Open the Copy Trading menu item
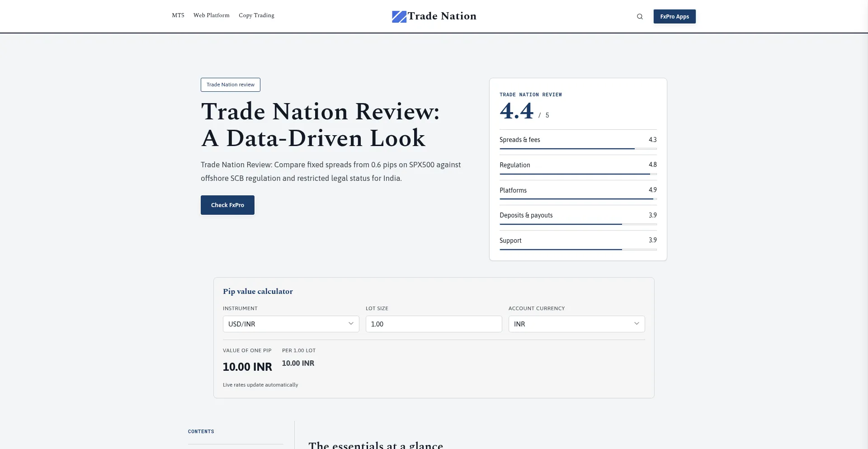This screenshot has height=449, width=868. coord(256,15)
